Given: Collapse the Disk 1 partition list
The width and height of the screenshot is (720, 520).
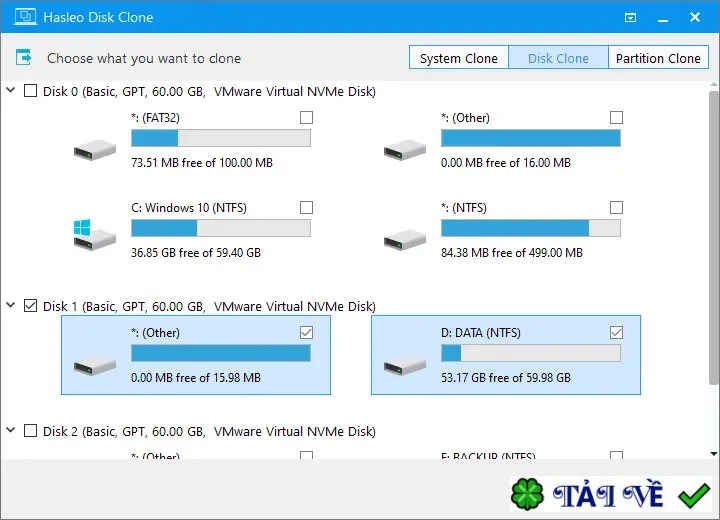Looking at the screenshot, I should tap(11, 305).
